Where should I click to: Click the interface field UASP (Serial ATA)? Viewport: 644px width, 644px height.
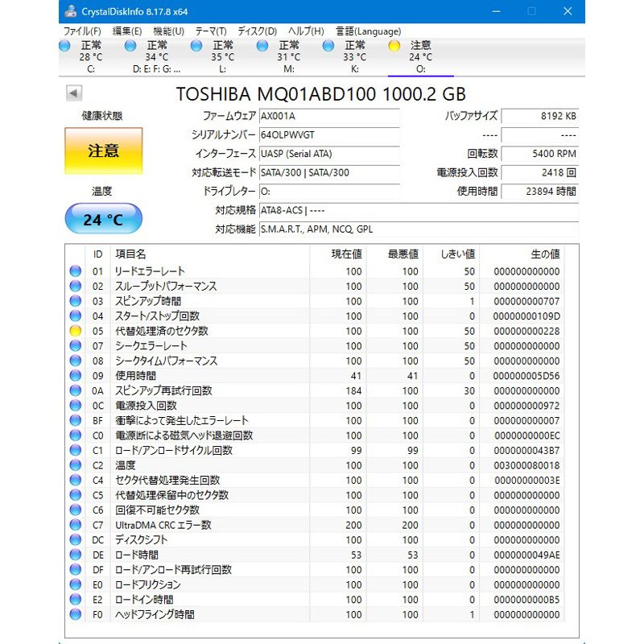pyautogui.click(x=329, y=154)
